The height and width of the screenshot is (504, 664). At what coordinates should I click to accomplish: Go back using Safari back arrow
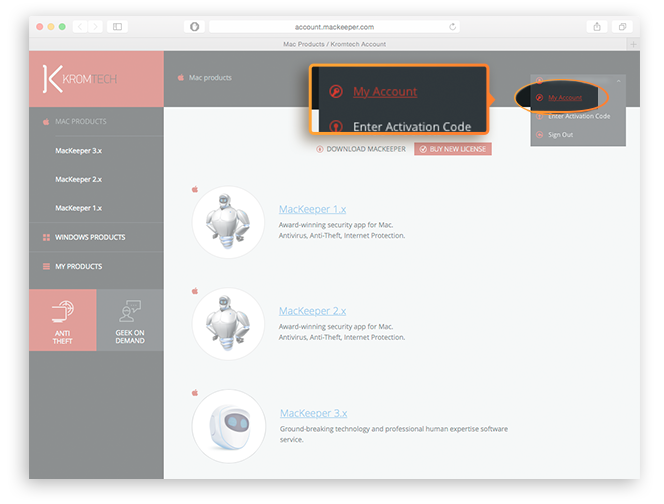[80, 27]
